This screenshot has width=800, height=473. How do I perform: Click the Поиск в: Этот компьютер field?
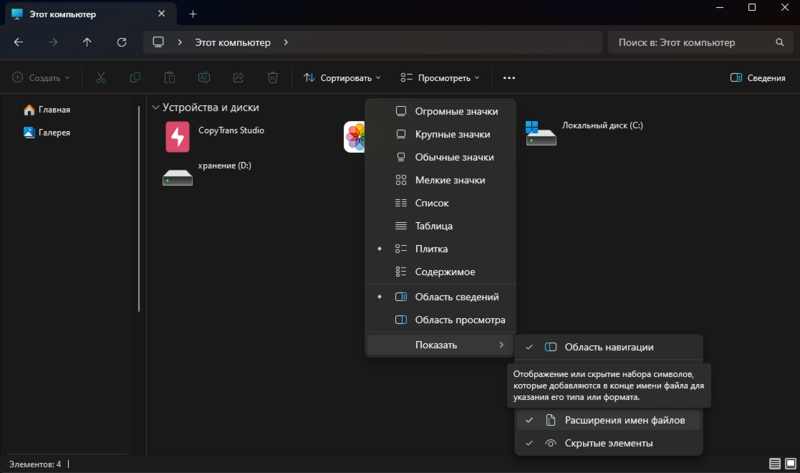pos(699,42)
